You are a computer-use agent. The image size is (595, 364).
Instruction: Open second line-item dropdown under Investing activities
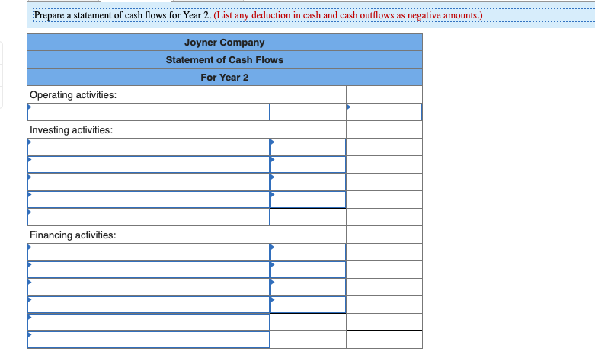149,164
